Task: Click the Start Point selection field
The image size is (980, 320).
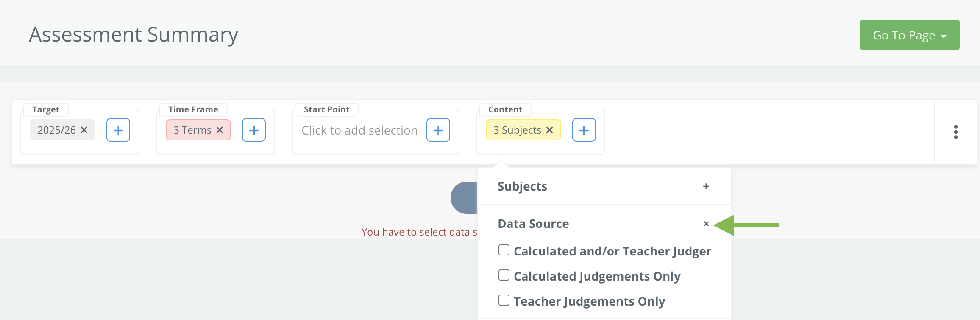Action: click(359, 130)
